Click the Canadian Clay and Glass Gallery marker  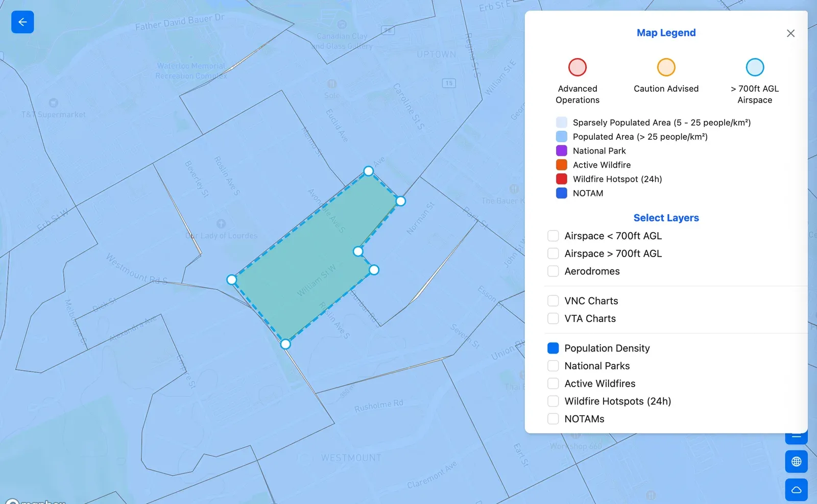(x=342, y=24)
